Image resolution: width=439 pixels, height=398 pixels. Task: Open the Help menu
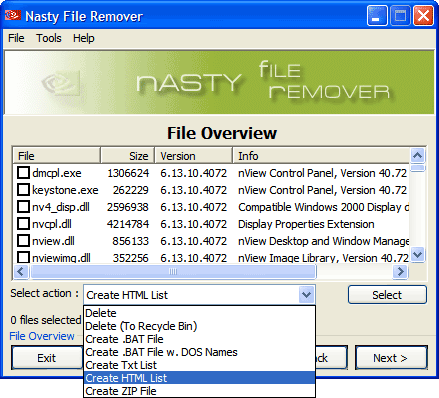click(x=84, y=38)
